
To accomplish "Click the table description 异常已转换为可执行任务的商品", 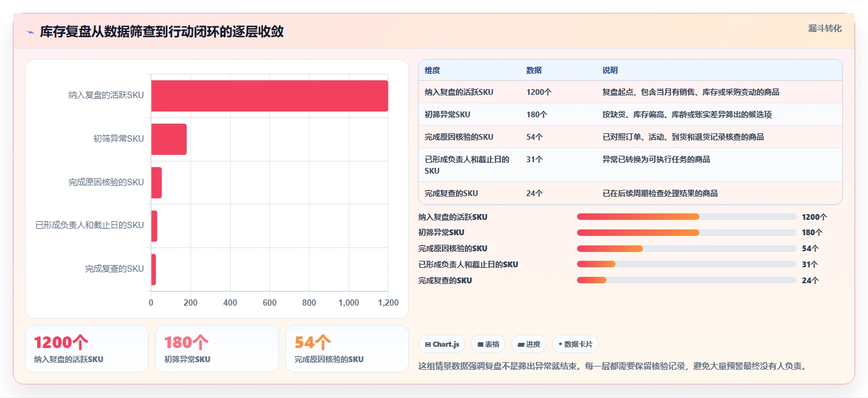I will 656,160.
